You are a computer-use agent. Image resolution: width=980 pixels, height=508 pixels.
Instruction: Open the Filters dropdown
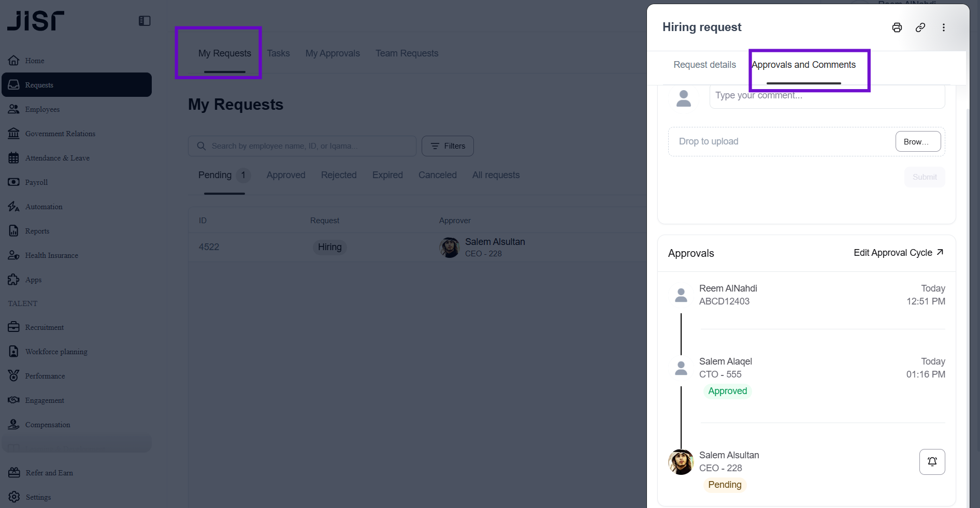448,146
